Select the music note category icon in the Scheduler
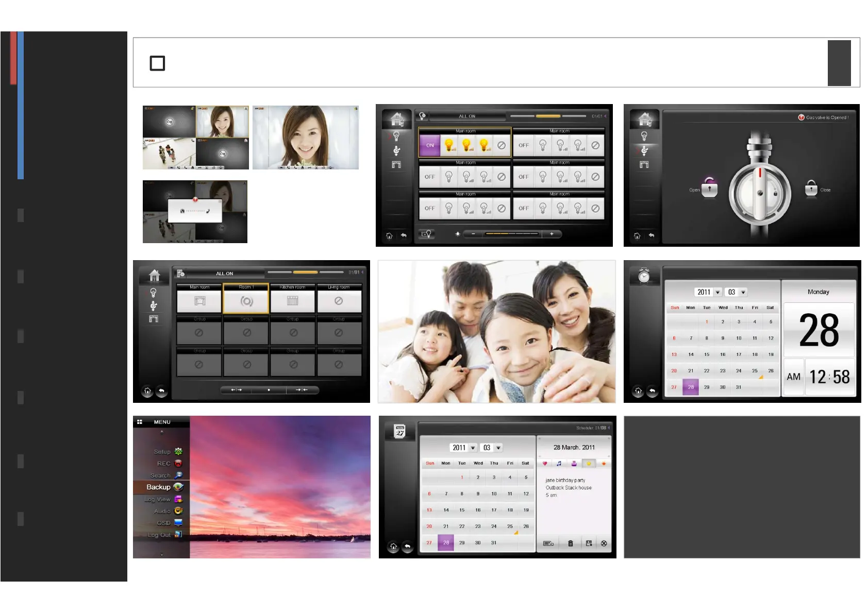This screenshot has width=868, height=613. click(x=559, y=464)
